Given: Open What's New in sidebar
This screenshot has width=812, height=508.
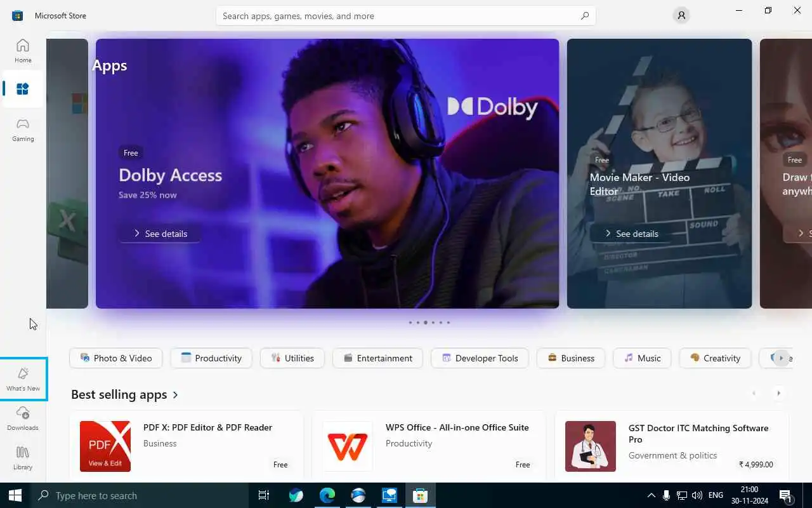Looking at the screenshot, I should coord(23,379).
